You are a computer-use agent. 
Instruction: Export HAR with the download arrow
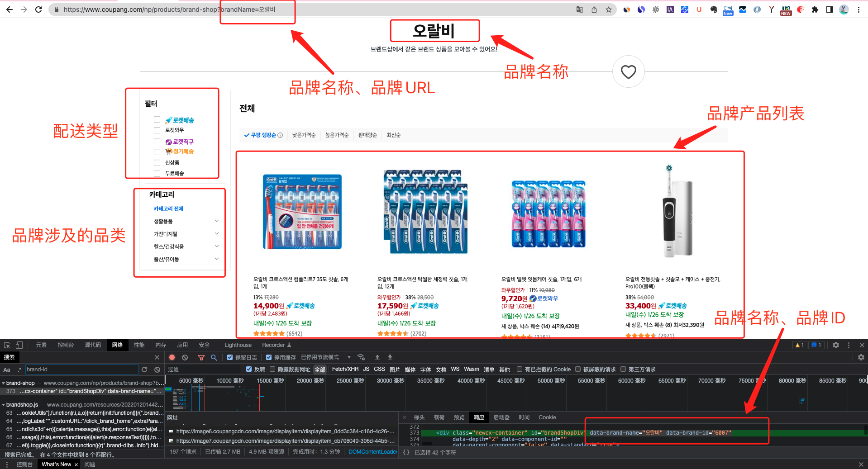tap(390, 357)
